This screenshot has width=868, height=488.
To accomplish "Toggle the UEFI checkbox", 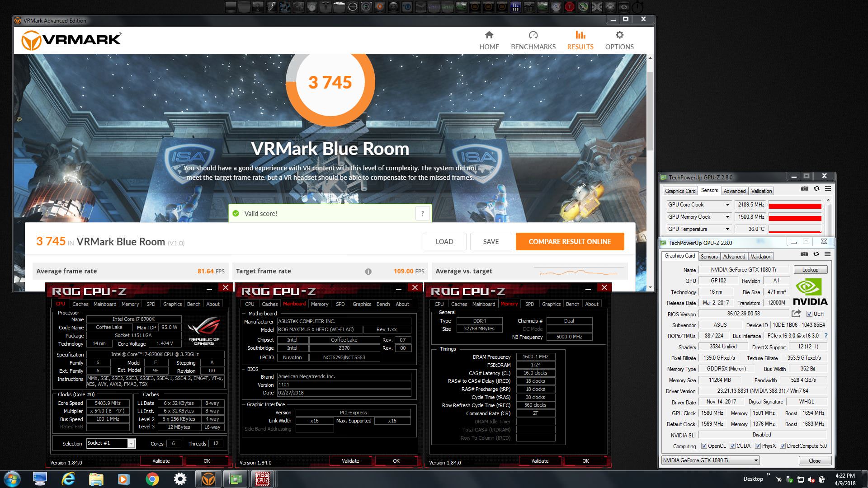I will [x=809, y=314].
